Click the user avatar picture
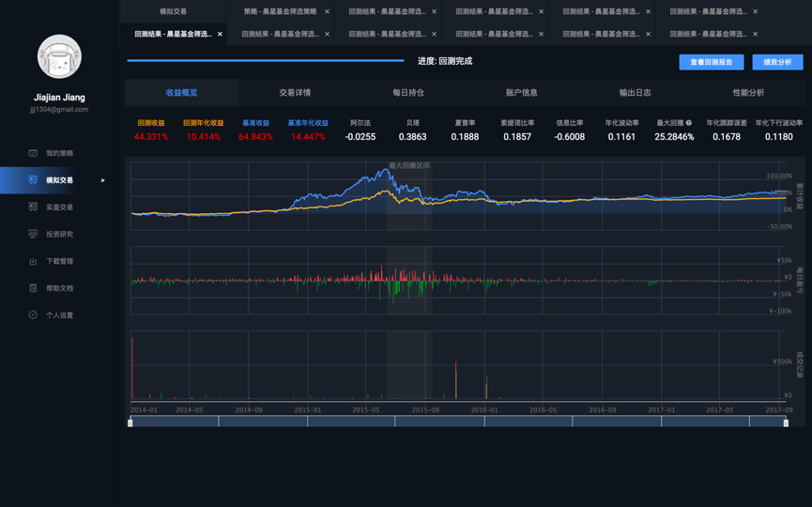 [x=59, y=56]
